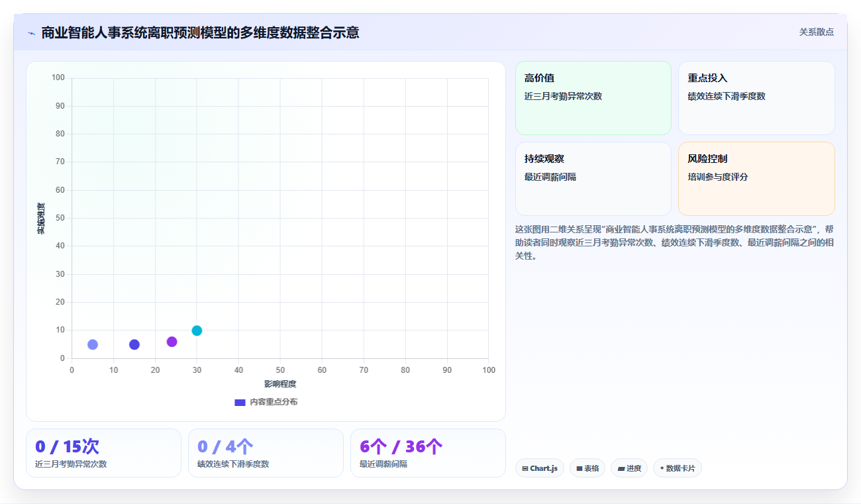Click the 最近调薪间隔 label under 6个 / 36个
The image size is (861, 504).
click(x=383, y=464)
